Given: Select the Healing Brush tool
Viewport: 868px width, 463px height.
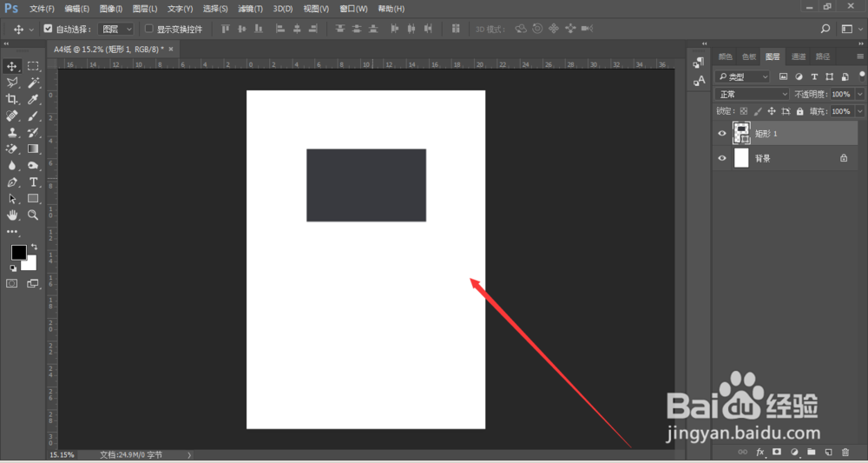Looking at the screenshot, I should coord(11,116).
